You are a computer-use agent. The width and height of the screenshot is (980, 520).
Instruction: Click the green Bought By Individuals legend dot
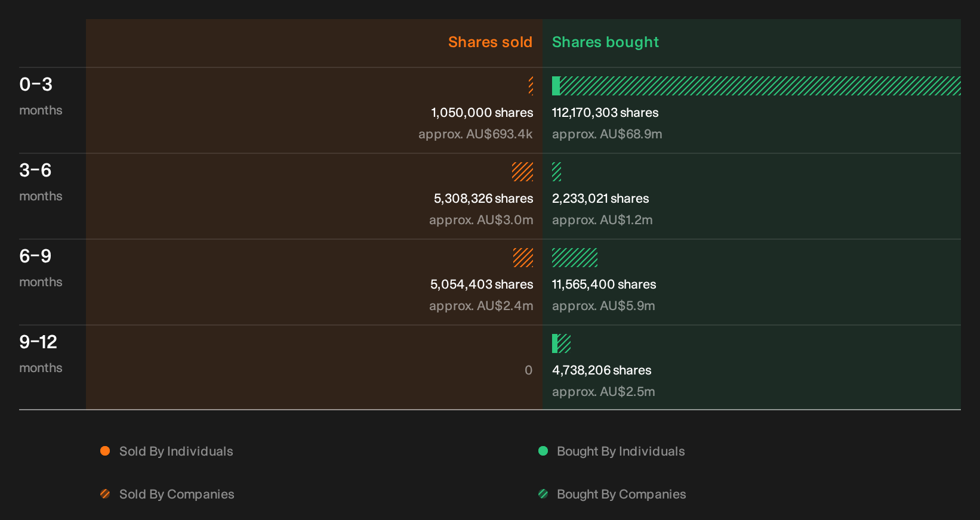[543, 451]
